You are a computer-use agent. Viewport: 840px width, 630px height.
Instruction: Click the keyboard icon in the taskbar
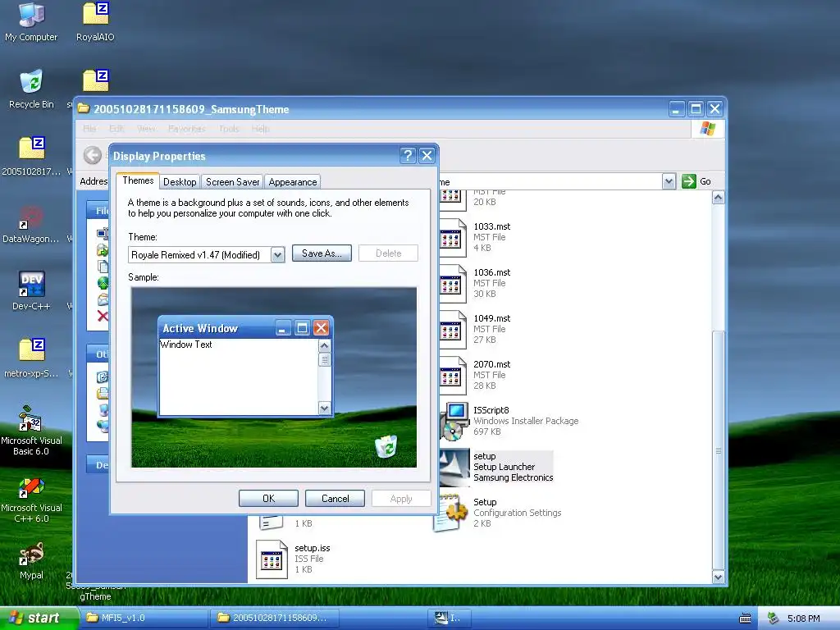745,619
